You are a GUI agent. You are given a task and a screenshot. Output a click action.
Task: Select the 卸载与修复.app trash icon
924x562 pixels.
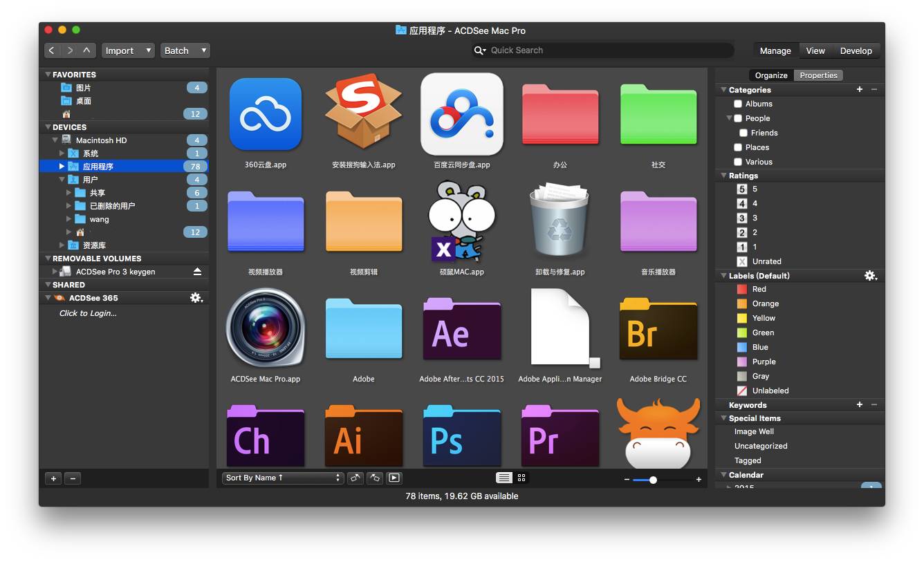point(560,221)
